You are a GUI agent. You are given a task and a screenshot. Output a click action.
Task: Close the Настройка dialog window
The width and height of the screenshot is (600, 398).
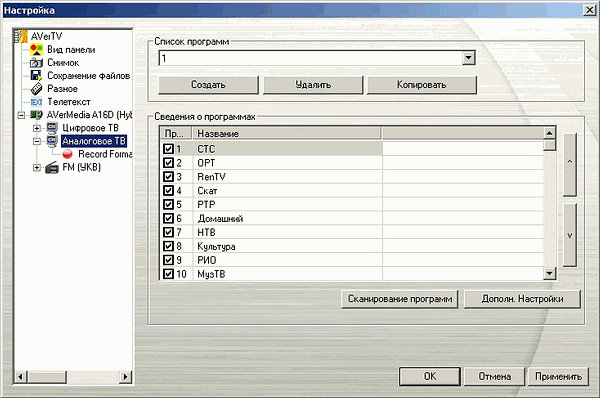tap(590, 10)
